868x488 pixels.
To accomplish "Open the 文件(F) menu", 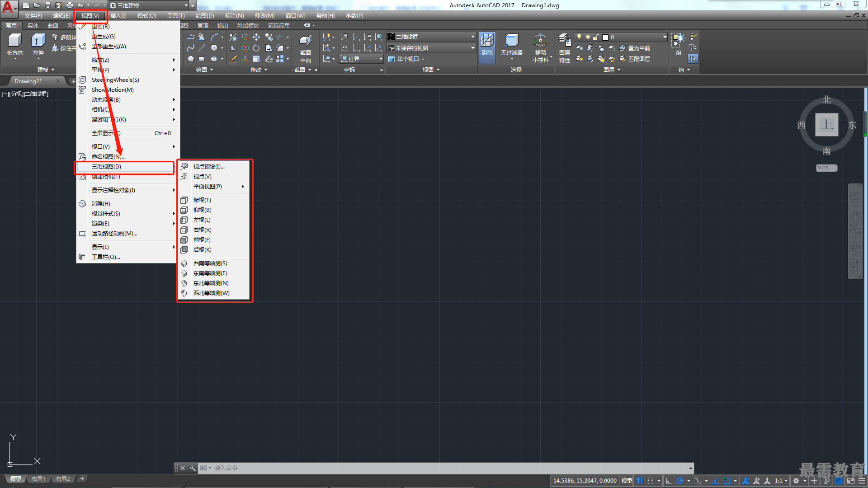I will click(x=33, y=15).
